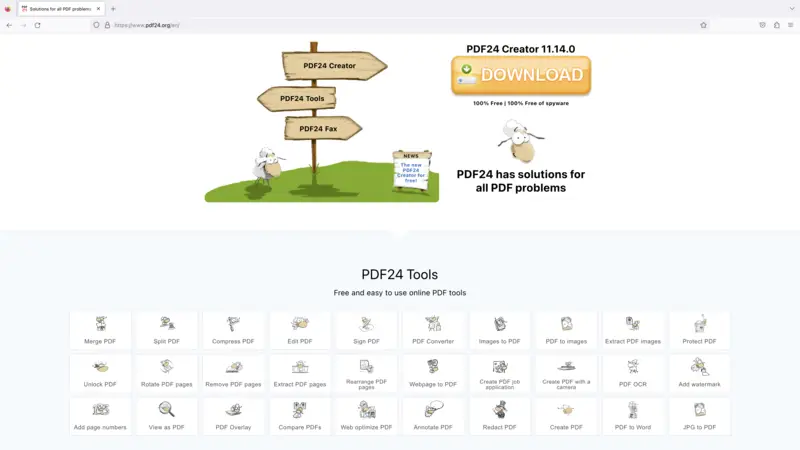Screen dimensions: 800x450
Task: Open the PDF to Word tool
Action: coord(633,416)
